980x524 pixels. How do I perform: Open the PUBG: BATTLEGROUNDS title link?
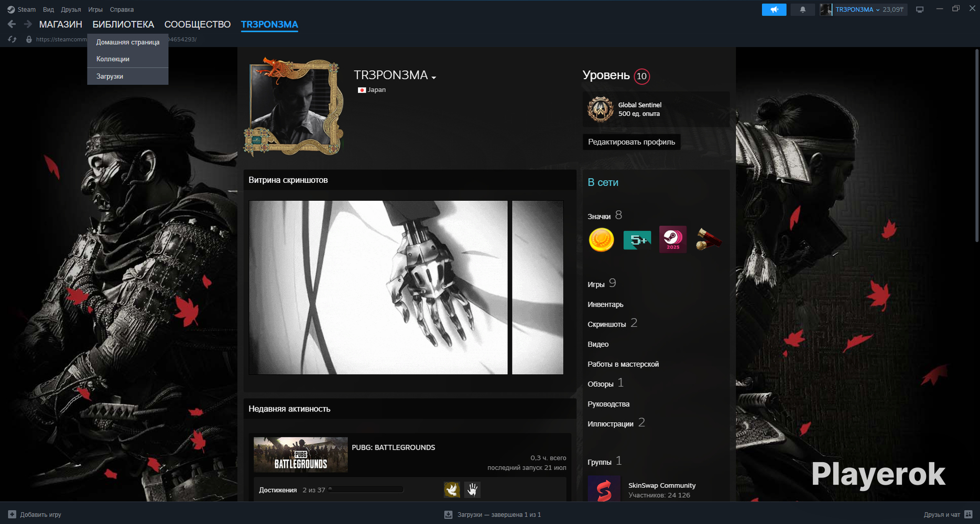point(393,447)
